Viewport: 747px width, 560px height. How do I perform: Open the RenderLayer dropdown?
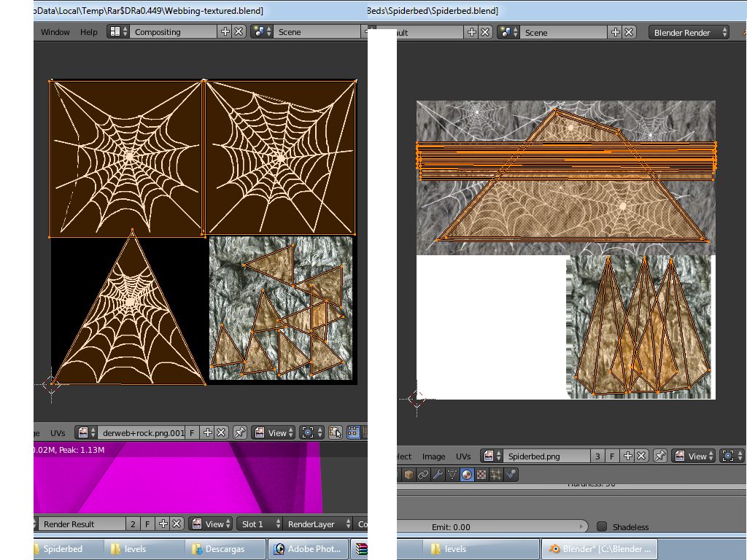coord(318,524)
